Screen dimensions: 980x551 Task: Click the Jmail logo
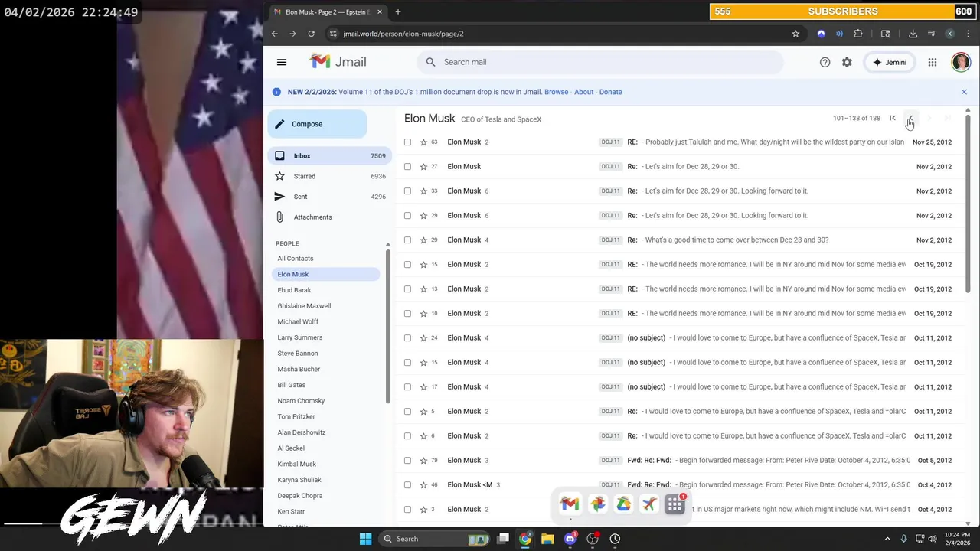point(338,62)
